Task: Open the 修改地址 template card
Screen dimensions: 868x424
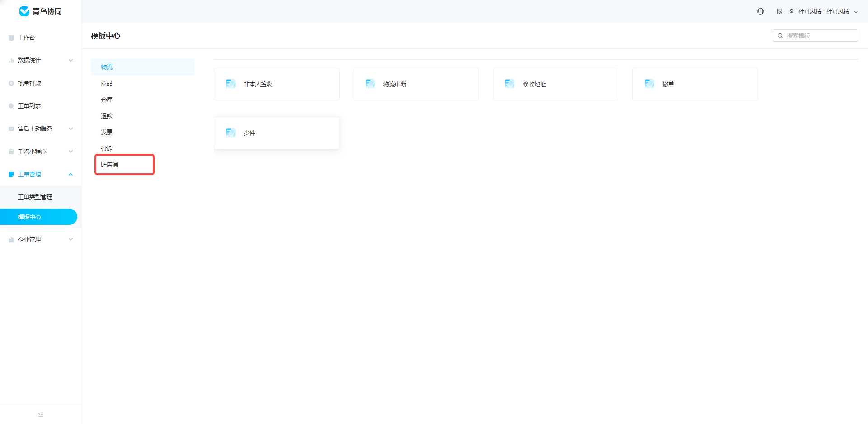Action: click(556, 84)
